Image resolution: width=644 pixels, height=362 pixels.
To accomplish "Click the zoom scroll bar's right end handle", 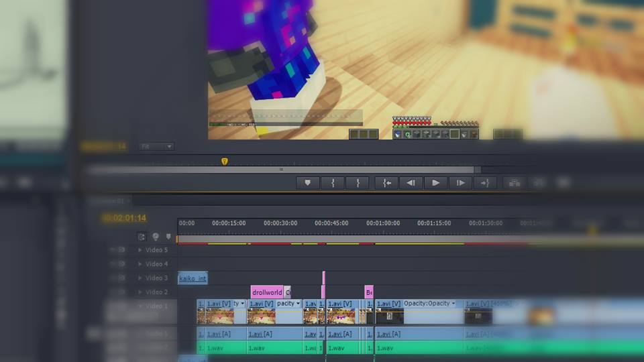I will pyautogui.click(x=478, y=170).
